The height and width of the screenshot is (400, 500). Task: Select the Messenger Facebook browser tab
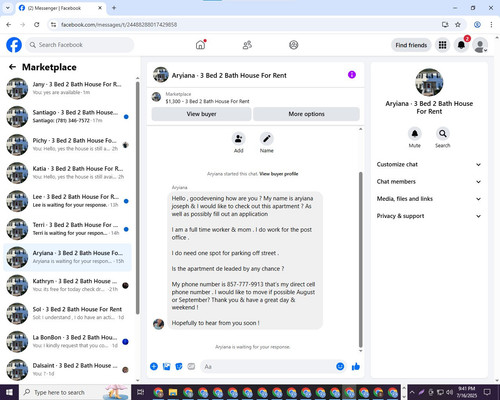(61, 8)
